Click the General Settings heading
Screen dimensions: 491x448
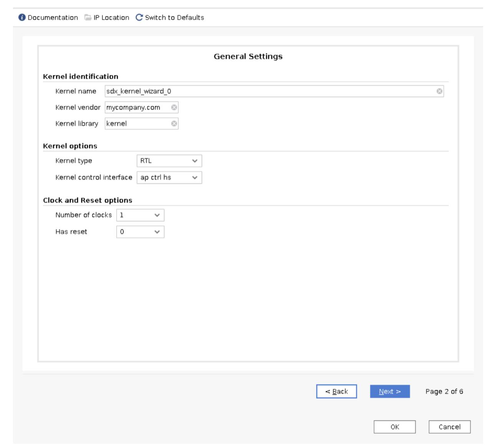[248, 56]
